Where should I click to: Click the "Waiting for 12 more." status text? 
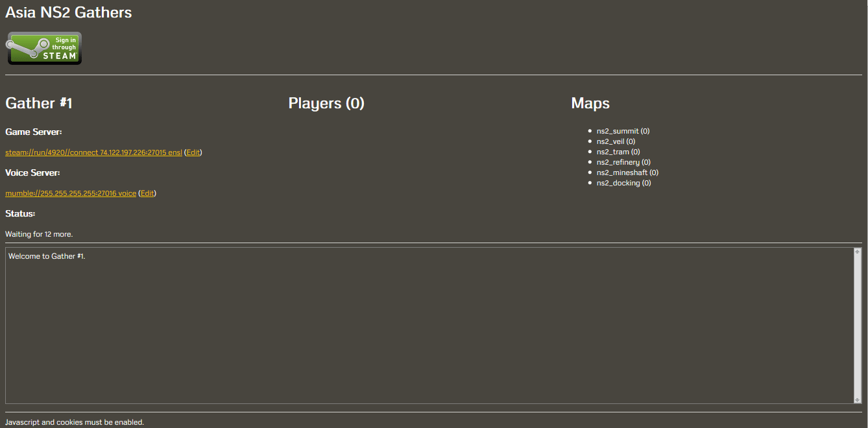click(39, 234)
